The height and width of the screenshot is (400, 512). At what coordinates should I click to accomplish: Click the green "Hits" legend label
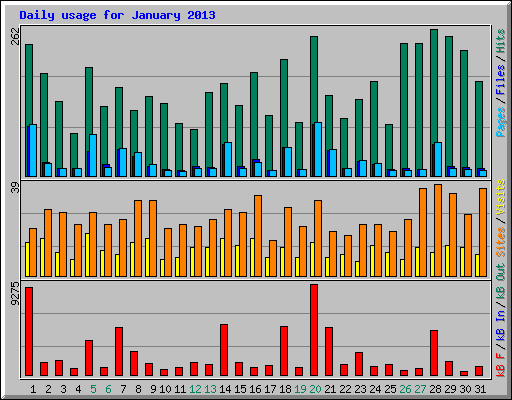(501, 41)
